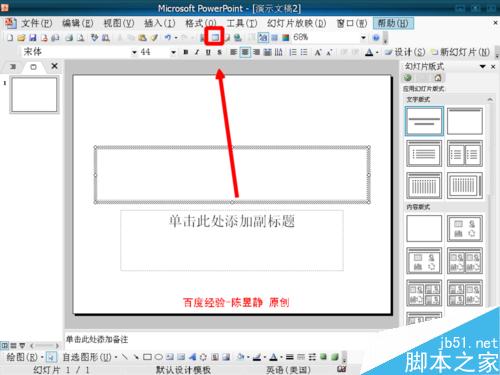
Task: Pick line color on drawing toolbar
Action: click(x=257, y=357)
